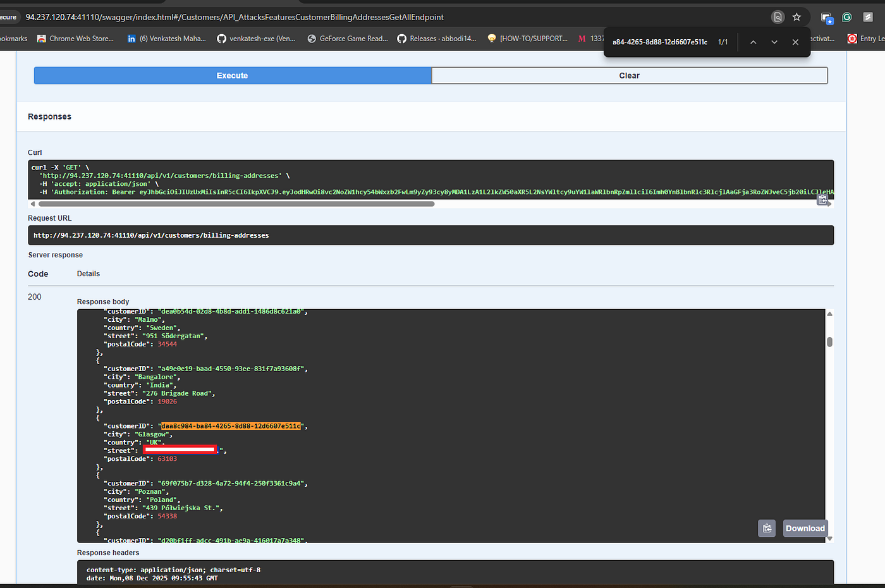Open the Medium 1337 bookmark

pyautogui.click(x=591, y=39)
